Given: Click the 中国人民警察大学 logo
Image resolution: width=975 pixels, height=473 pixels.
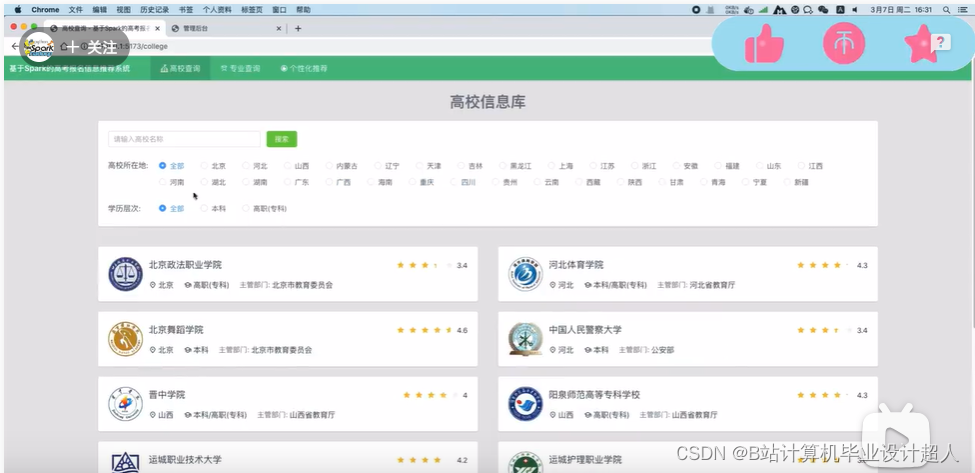Looking at the screenshot, I should coord(525,339).
